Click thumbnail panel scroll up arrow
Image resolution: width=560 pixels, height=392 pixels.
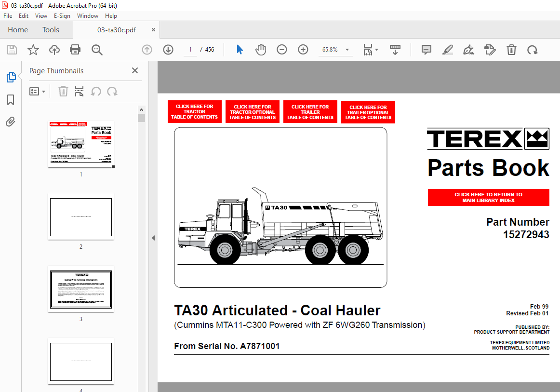(x=141, y=110)
